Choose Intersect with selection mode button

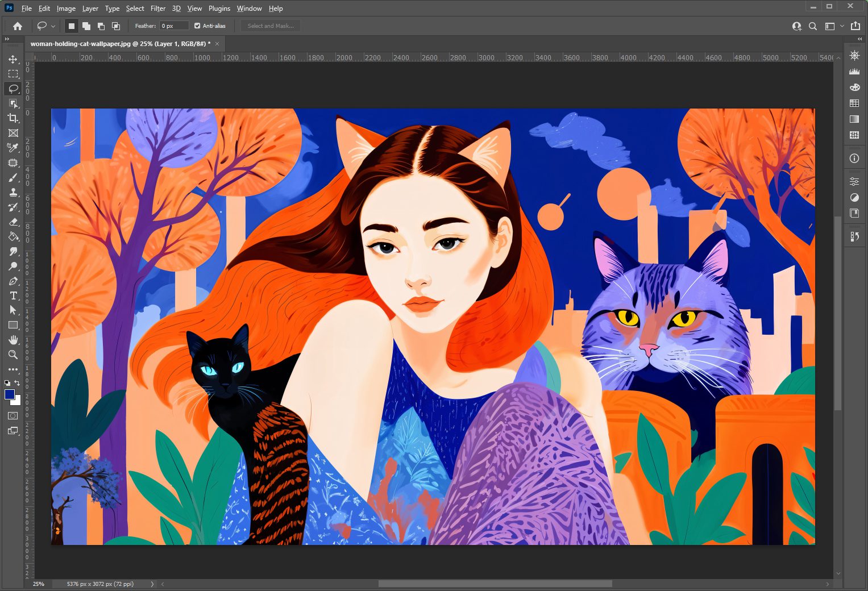click(116, 26)
